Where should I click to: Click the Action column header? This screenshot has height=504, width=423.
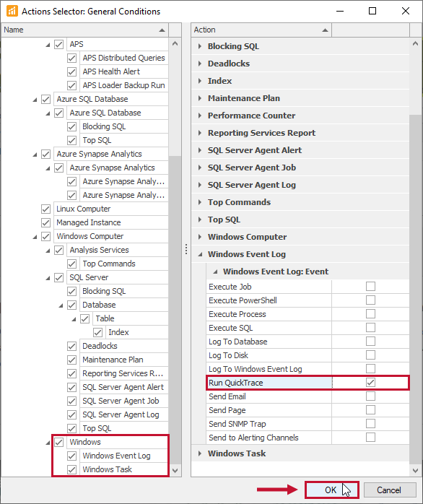click(261, 30)
